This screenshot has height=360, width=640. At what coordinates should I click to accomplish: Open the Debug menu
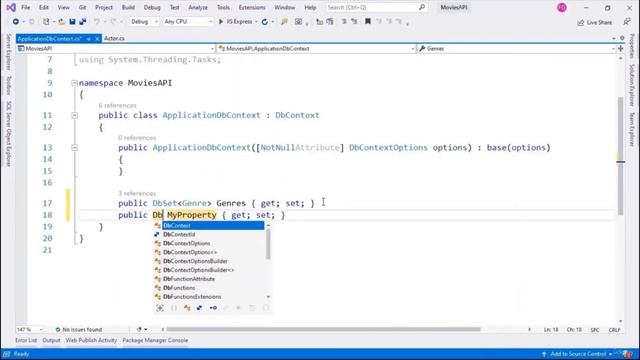[152, 7]
